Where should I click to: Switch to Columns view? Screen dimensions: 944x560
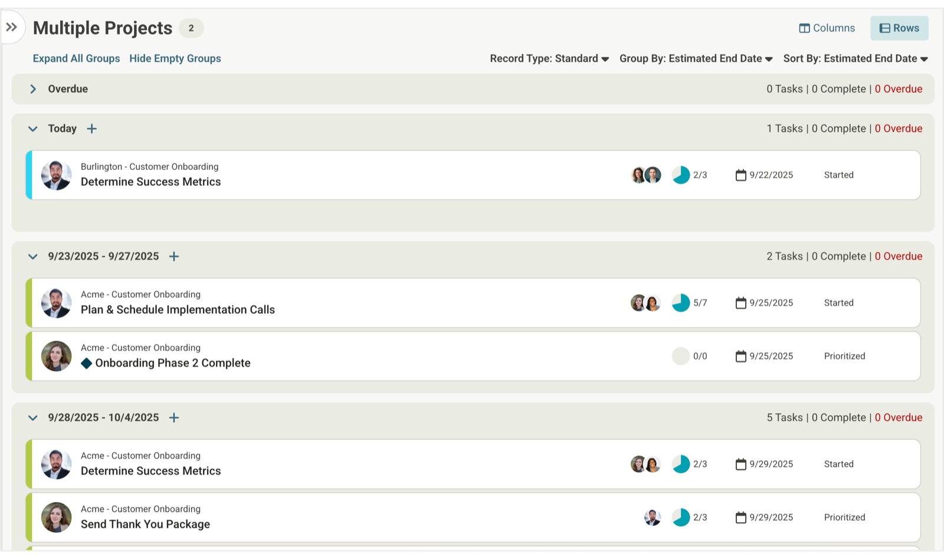(x=827, y=28)
